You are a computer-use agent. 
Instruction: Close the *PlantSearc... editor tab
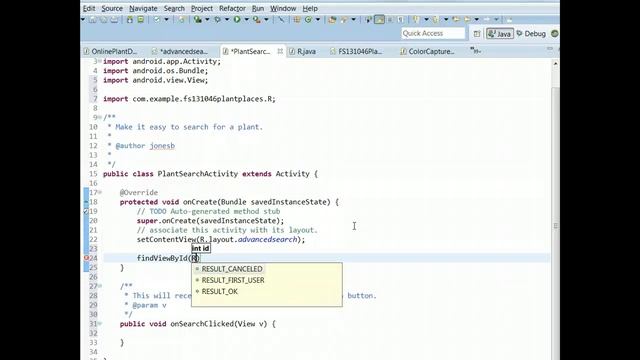pyautogui.click(x=280, y=51)
